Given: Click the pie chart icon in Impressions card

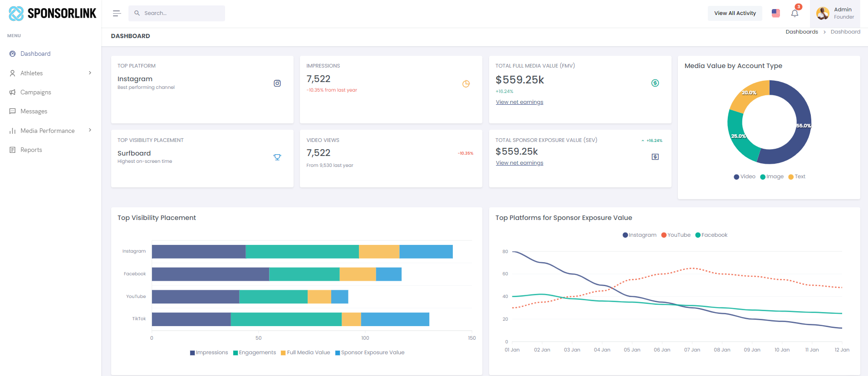Looking at the screenshot, I should point(466,84).
